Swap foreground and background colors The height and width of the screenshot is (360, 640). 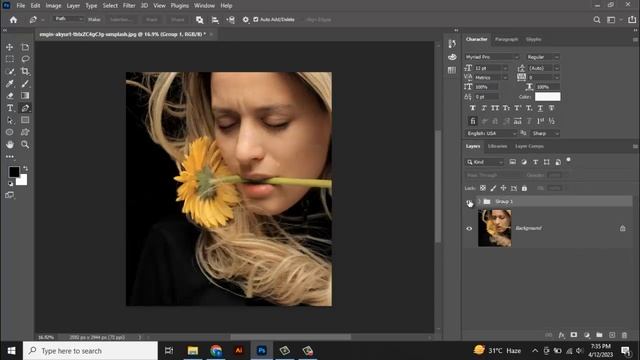pyautogui.click(x=25, y=168)
